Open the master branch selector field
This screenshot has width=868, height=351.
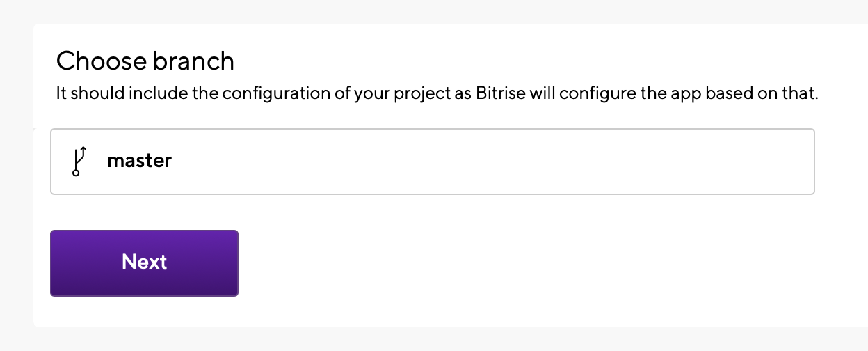pyautogui.click(x=432, y=162)
